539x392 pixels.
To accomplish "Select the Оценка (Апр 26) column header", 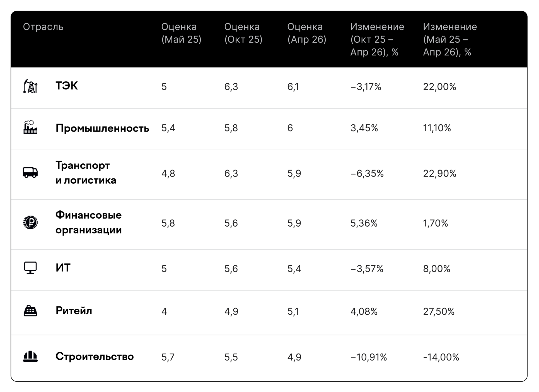I will coord(306,33).
